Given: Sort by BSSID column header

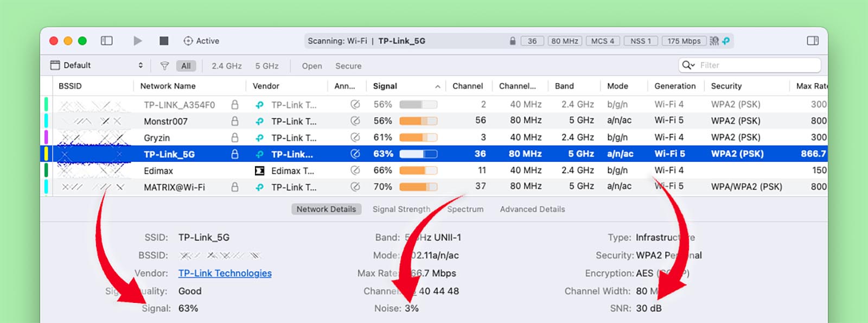Looking at the screenshot, I should [x=70, y=86].
